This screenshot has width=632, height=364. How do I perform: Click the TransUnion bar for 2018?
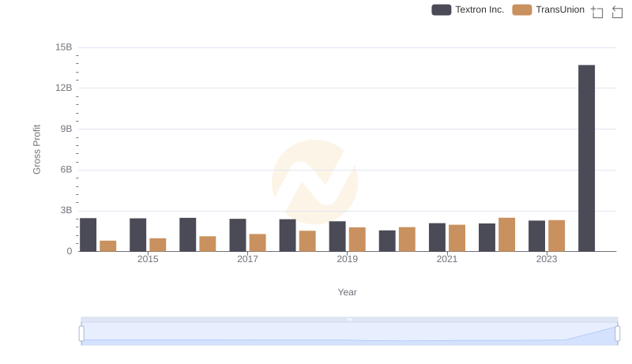pos(307,241)
